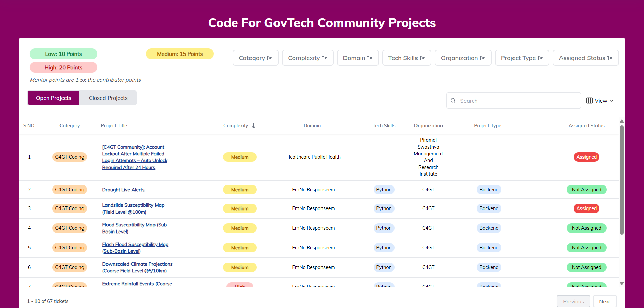Switch to the Open Projects tab
Screen dimensions: 644x308
coord(53,98)
